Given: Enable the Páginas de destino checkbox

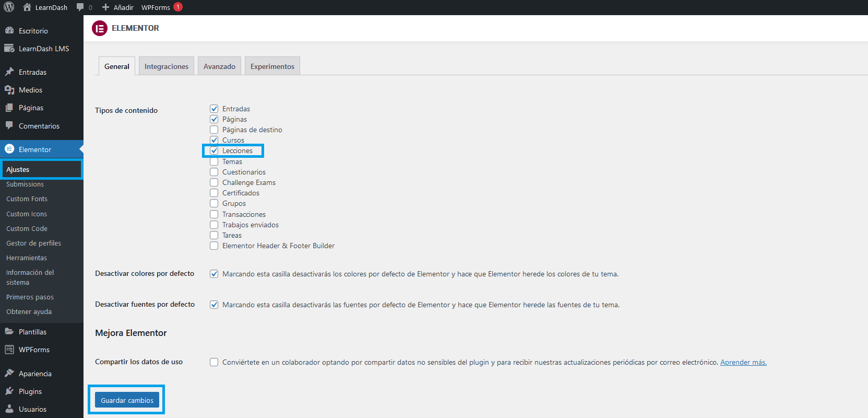Looking at the screenshot, I should pos(214,130).
